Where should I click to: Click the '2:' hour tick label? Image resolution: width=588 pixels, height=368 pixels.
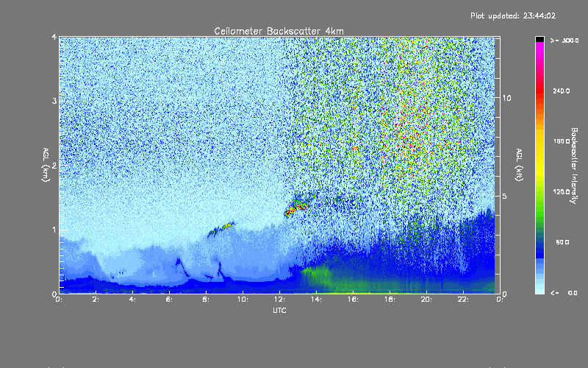(x=96, y=300)
